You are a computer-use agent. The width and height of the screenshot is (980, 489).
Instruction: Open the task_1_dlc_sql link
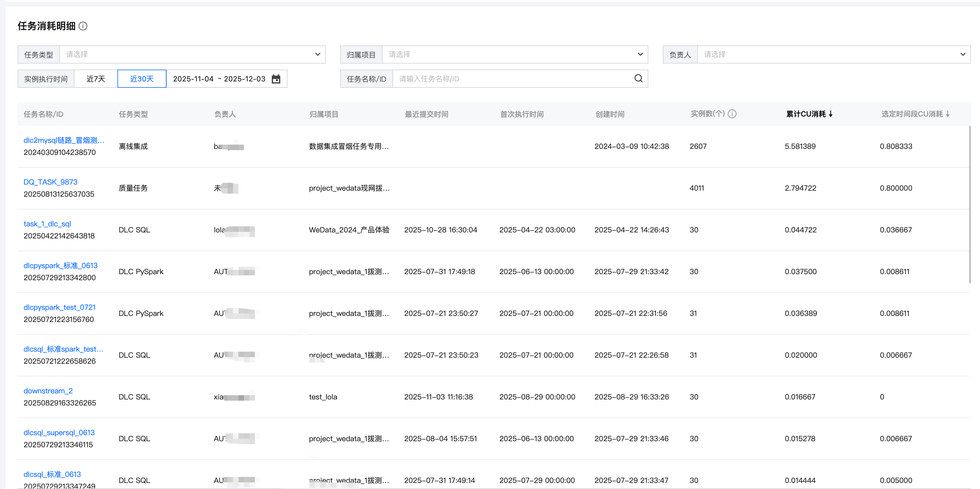click(47, 224)
